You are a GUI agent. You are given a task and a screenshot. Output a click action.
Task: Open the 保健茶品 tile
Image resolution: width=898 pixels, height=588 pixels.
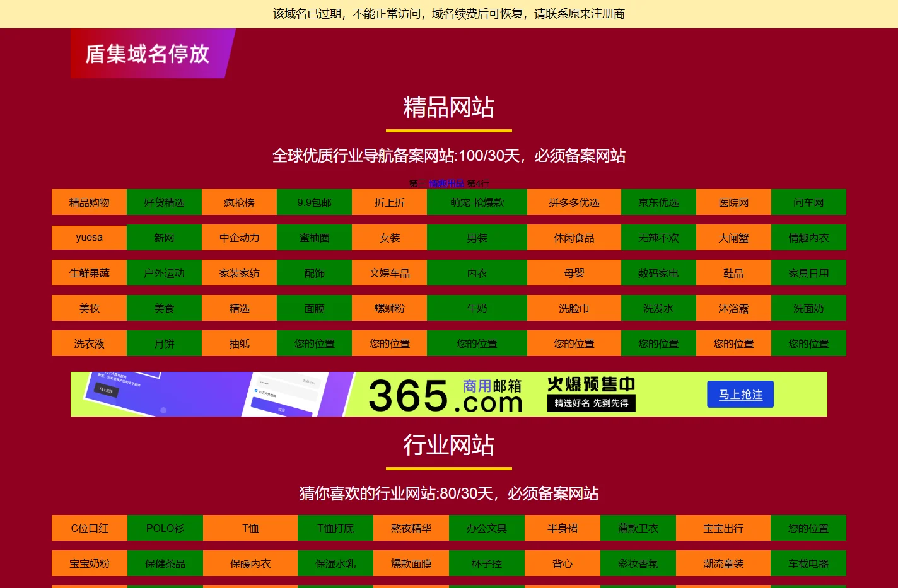(x=165, y=563)
